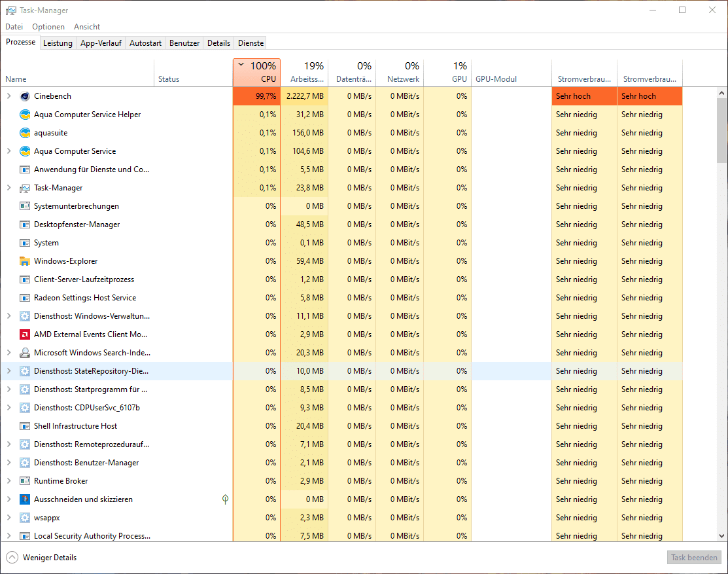Switch to the Leistung tab
728x574 pixels.
point(58,43)
